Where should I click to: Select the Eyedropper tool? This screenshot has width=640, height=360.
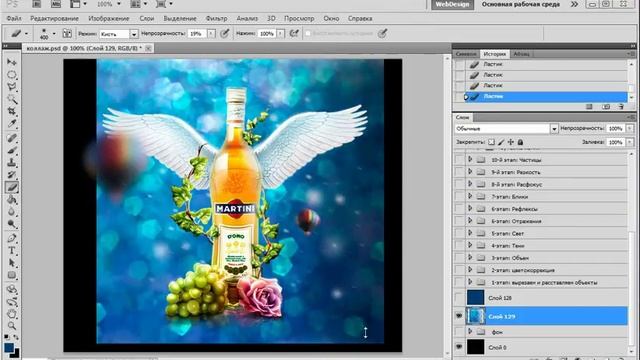[x=11, y=123]
